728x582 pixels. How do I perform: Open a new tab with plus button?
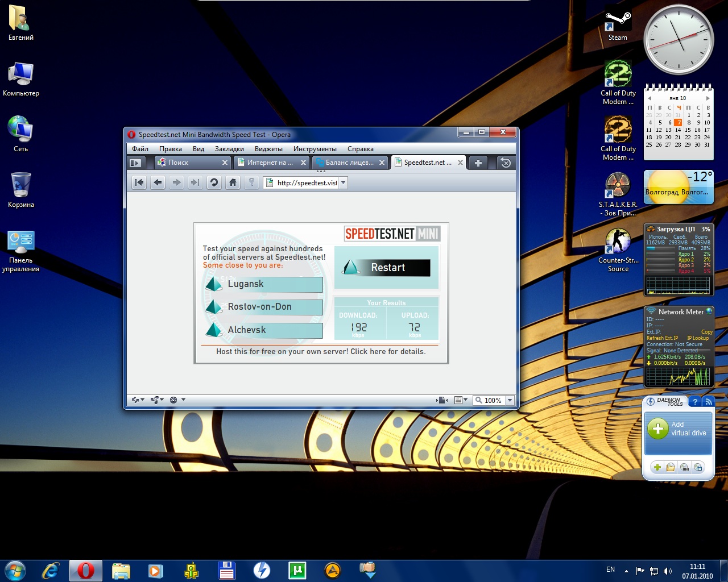pos(478,163)
